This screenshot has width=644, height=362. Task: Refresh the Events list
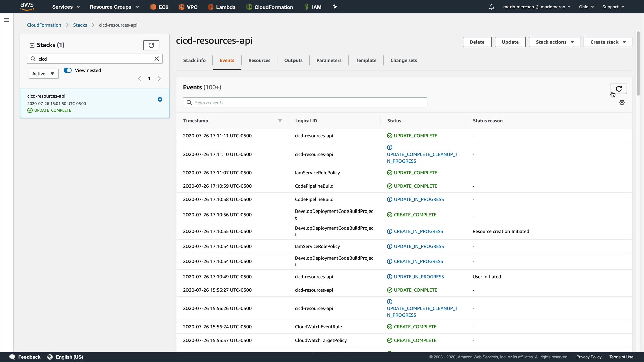pos(619,89)
